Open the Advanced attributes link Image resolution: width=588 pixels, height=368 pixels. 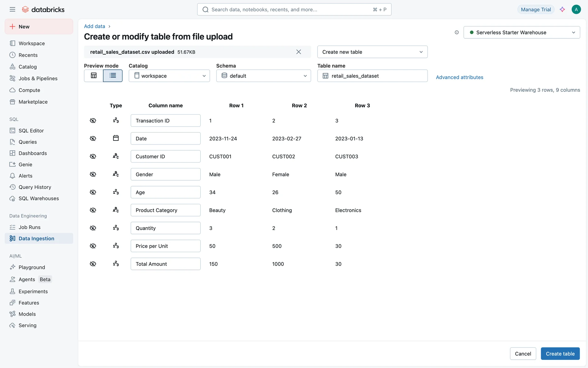tap(459, 77)
